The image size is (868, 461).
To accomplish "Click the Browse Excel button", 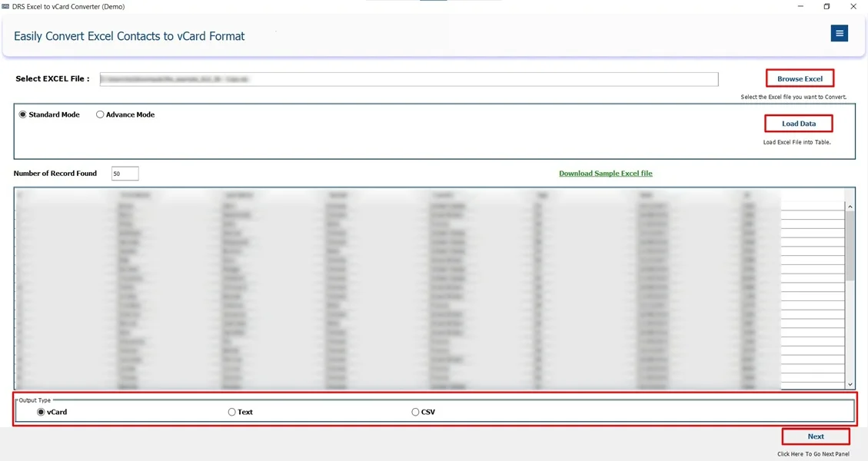I will pos(800,78).
